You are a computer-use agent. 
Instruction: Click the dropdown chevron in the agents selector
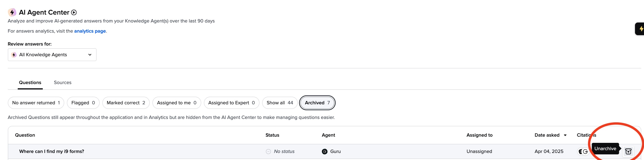(x=90, y=55)
